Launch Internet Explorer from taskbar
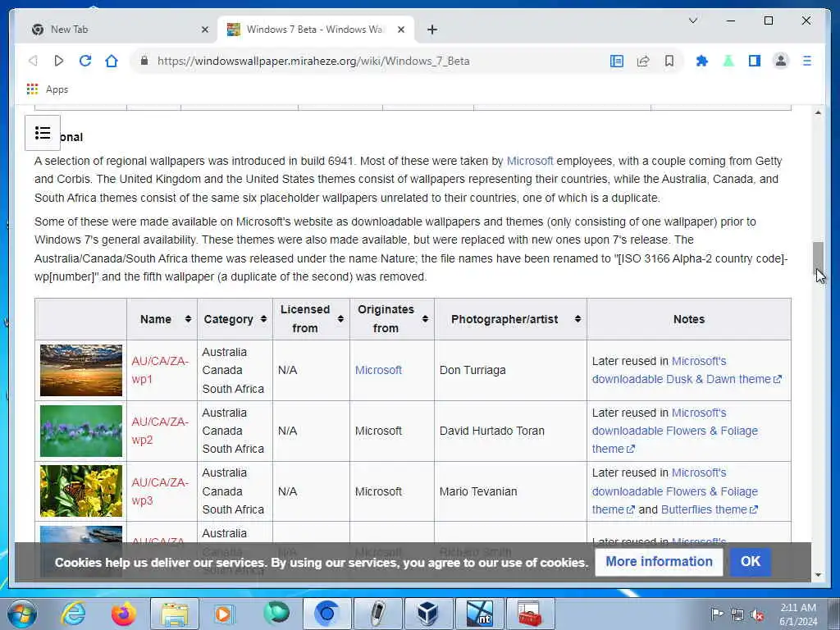Image resolution: width=840 pixels, height=630 pixels. [73, 614]
